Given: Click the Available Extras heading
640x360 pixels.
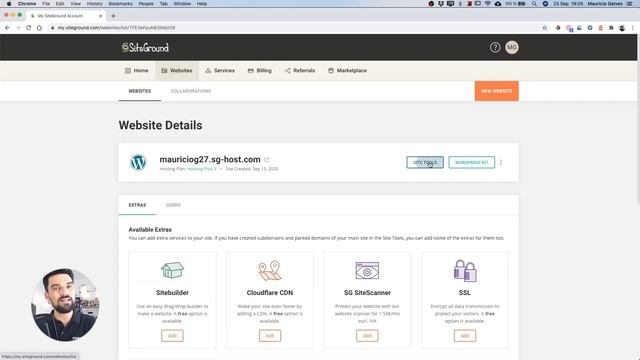Looking at the screenshot, I should click(x=150, y=230).
